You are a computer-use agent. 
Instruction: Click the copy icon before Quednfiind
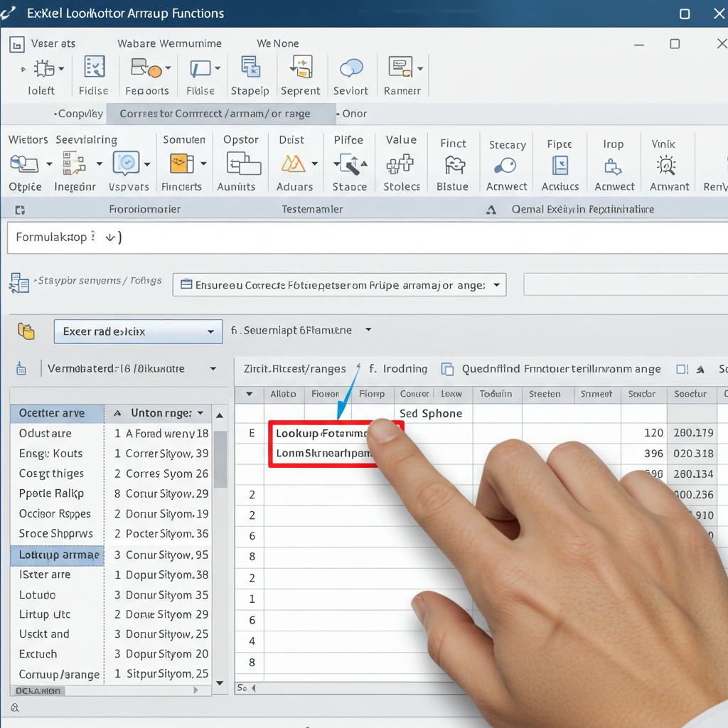[x=447, y=369]
